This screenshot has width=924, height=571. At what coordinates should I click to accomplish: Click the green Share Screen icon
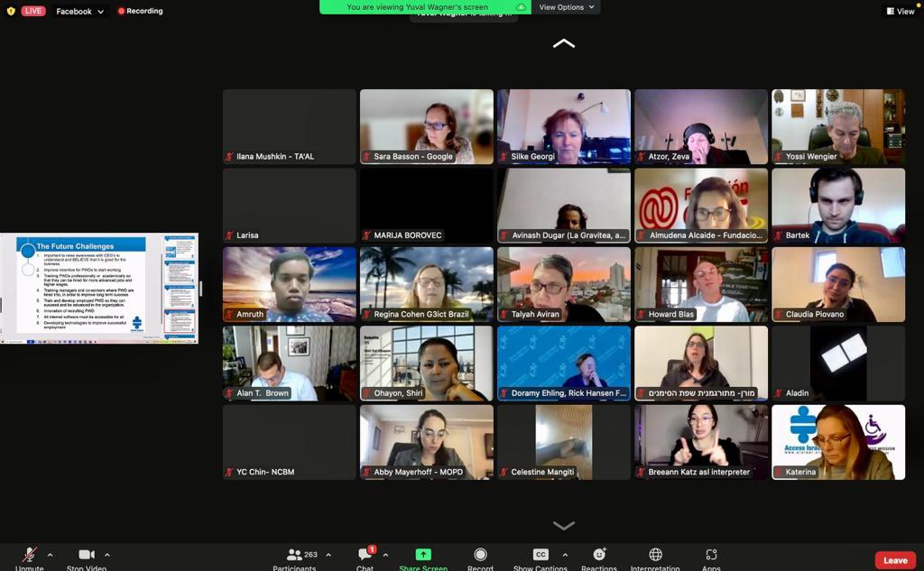coord(423,555)
